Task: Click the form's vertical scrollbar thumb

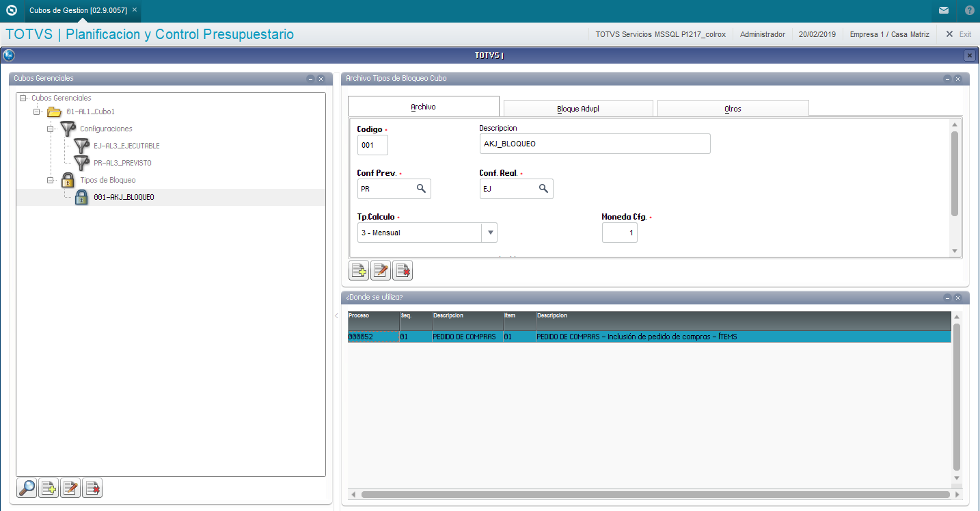Action: click(x=955, y=173)
